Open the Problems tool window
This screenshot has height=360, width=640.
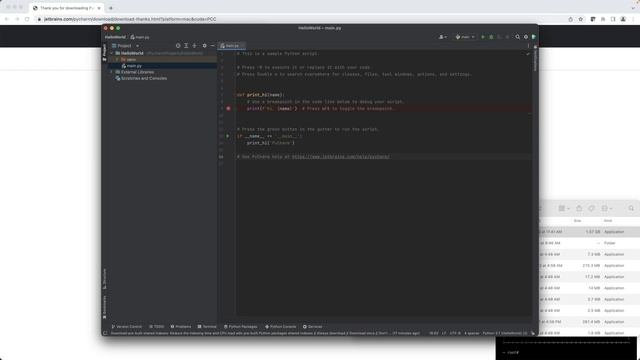181,327
